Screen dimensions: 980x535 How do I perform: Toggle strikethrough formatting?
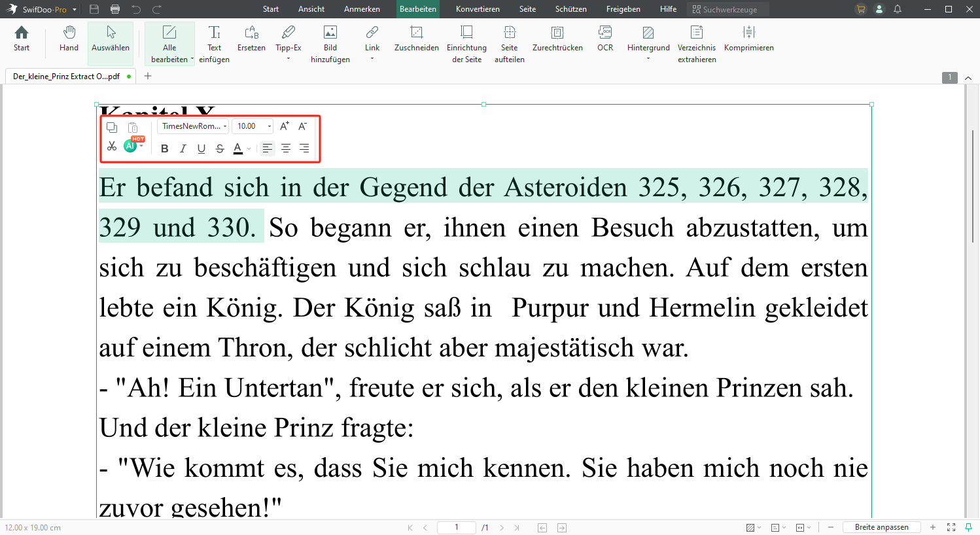[220, 148]
